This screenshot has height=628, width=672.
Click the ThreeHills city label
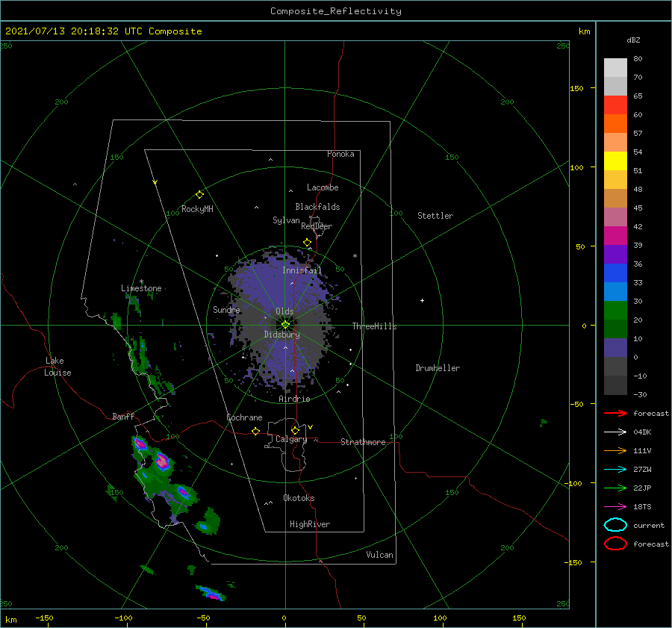(375, 326)
